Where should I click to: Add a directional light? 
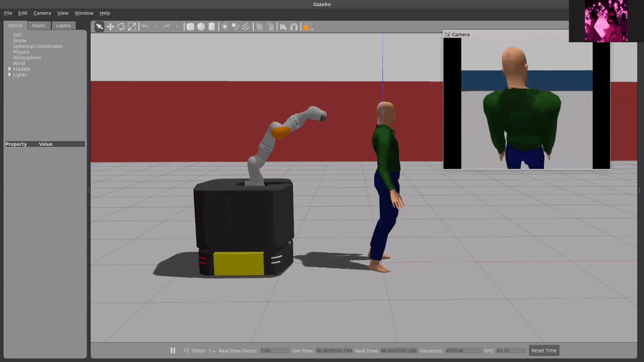click(246, 27)
